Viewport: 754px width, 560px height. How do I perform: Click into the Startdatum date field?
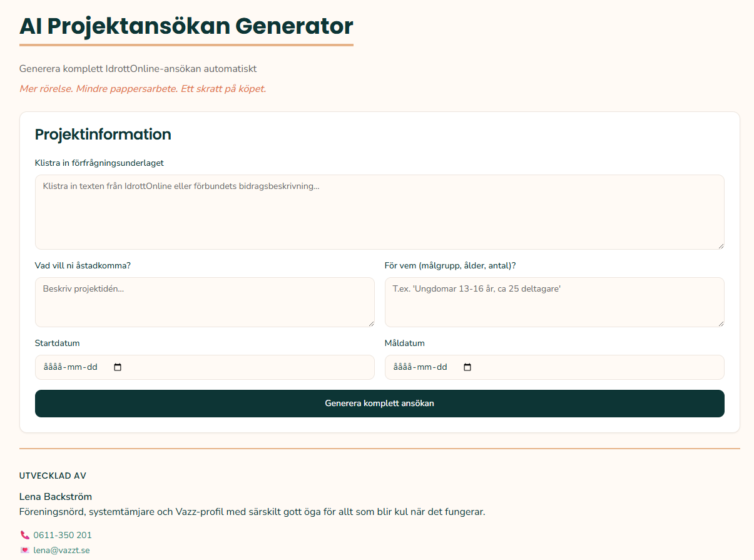(205, 367)
